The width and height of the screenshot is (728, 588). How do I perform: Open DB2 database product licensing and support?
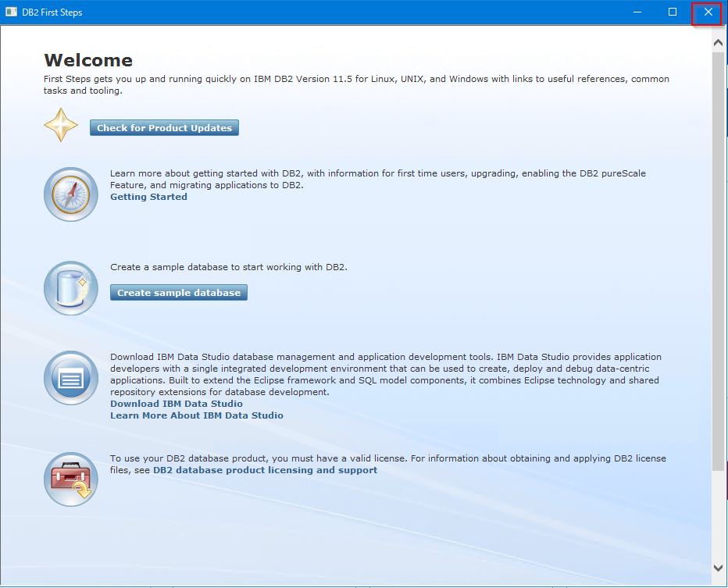(265, 470)
